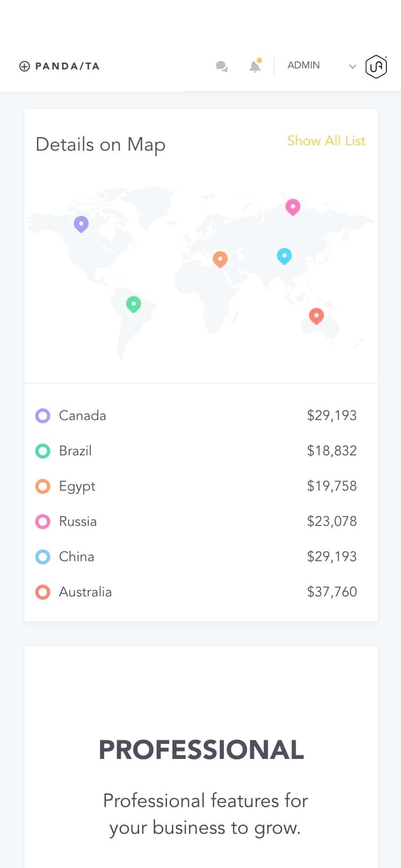Click the hexagon user avatar

pos(376,67)
